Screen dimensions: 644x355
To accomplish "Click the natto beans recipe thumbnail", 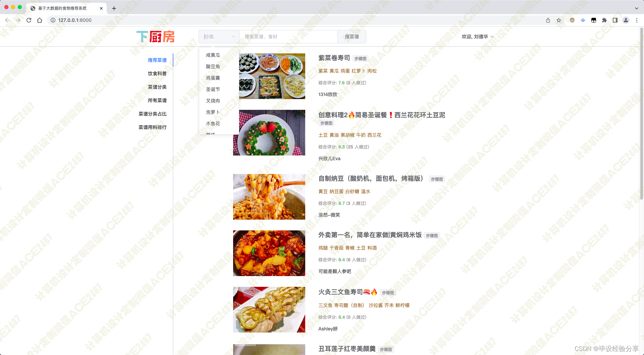I will (269, 197).
